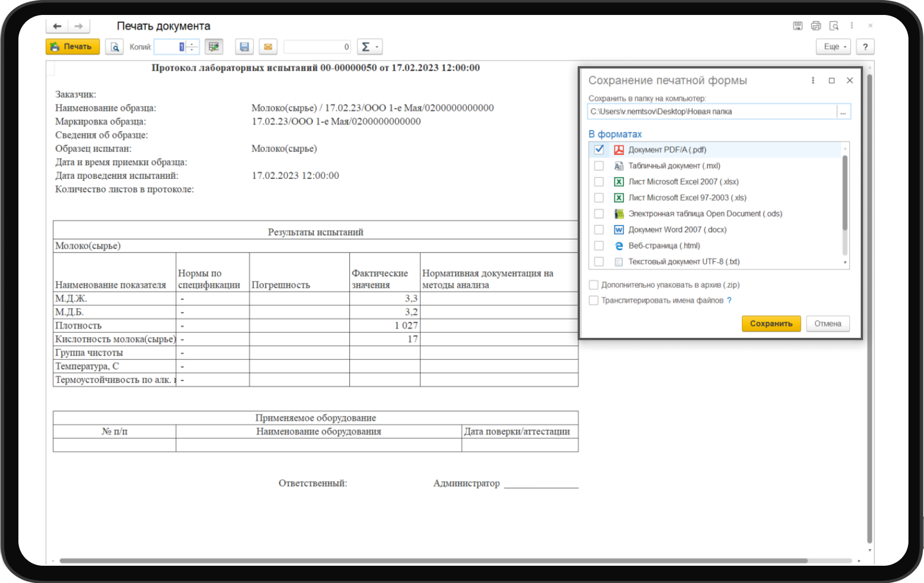This screenshot has width=924, height=583.
Task: Expand the sigma button dropdown arrow
Action: click(377, 47)
